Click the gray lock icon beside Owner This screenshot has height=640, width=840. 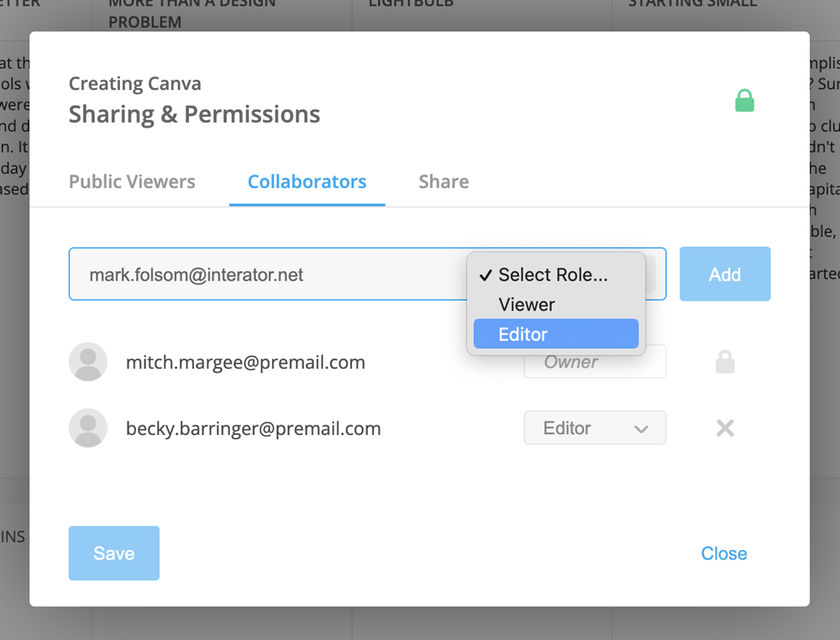point(725,362)
